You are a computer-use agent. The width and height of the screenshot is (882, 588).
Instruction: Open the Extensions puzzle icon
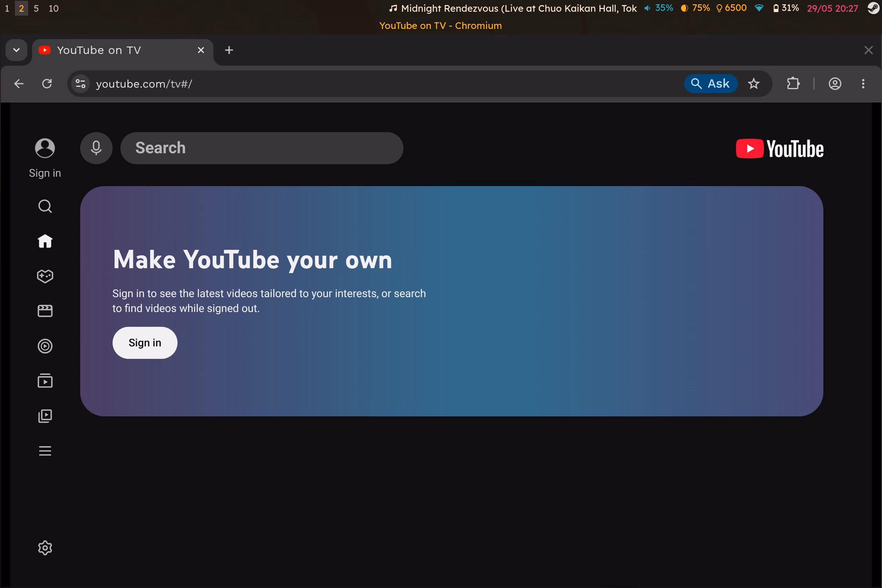point(793,84)
